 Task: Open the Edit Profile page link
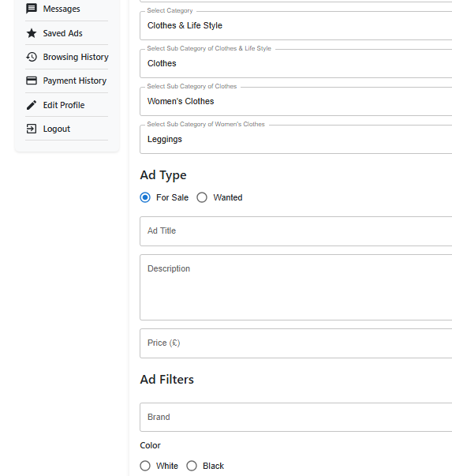(64, 105)
